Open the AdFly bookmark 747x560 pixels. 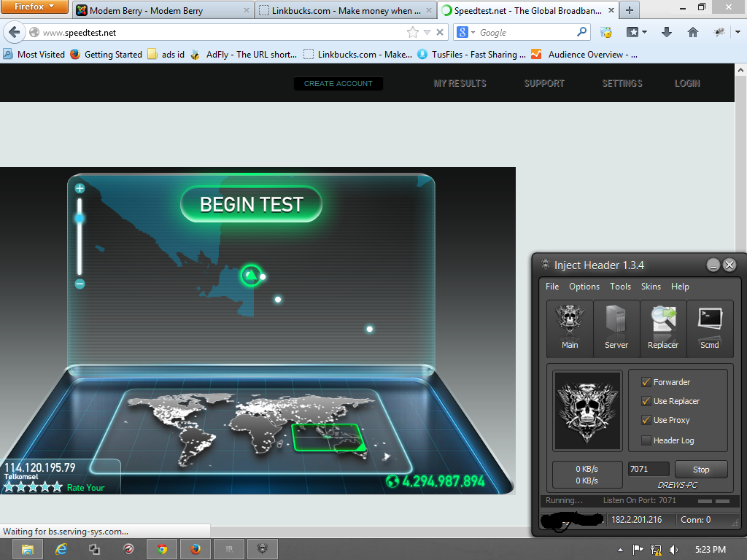(244, 54)
